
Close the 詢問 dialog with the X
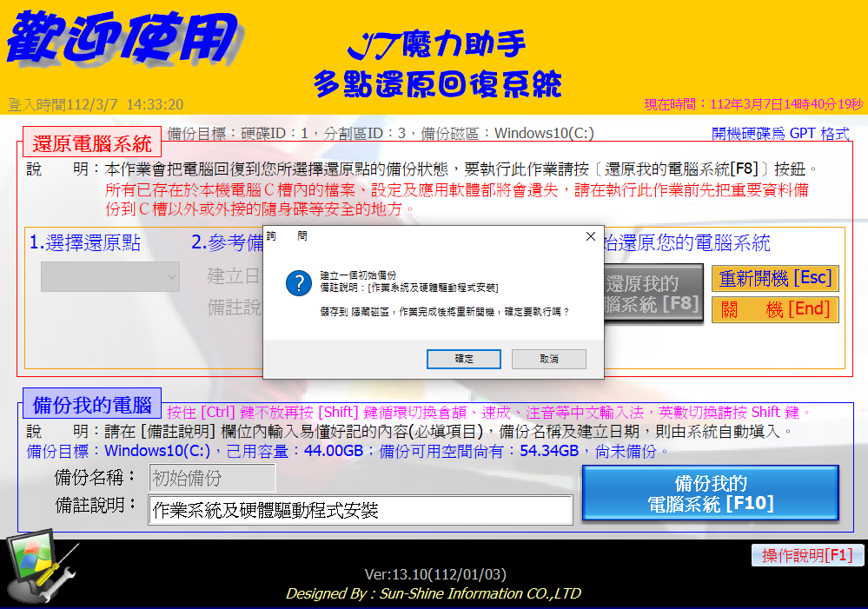click(590, 236)
